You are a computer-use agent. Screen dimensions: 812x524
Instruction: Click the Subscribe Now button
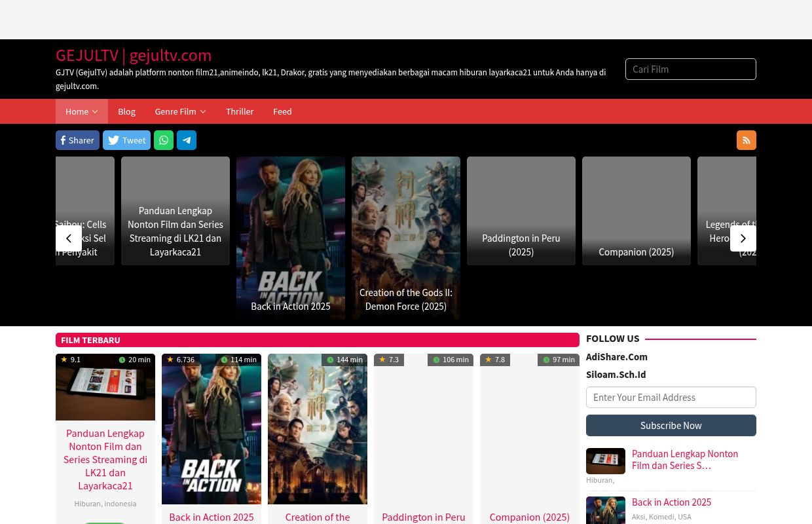point(671,425)
